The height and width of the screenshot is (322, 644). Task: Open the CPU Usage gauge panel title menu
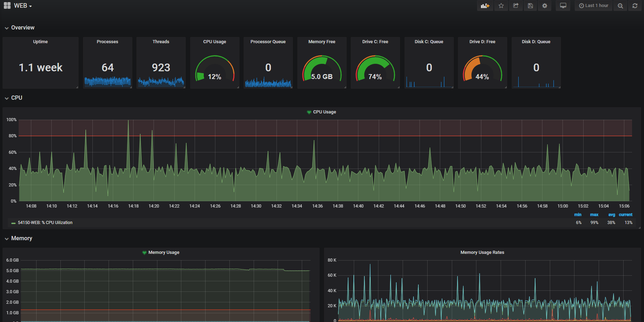pyautogui.click(x=215, y=42)
